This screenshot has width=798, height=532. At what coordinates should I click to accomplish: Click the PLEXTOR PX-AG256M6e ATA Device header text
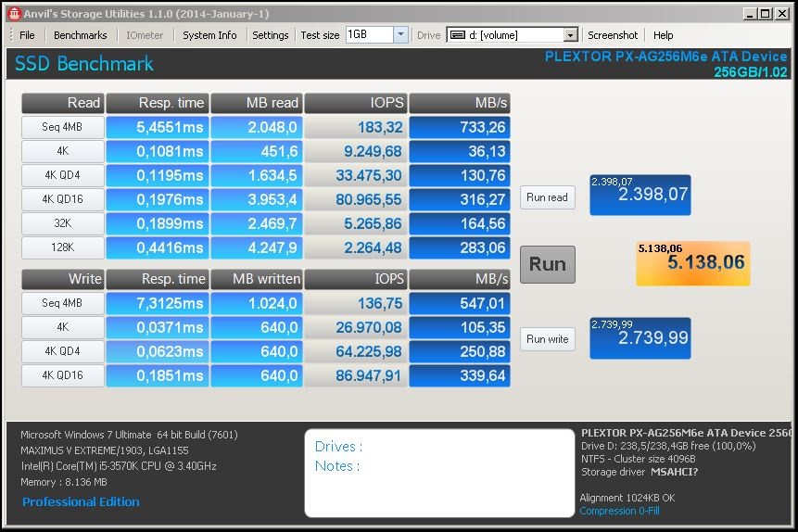pos(666,57)
